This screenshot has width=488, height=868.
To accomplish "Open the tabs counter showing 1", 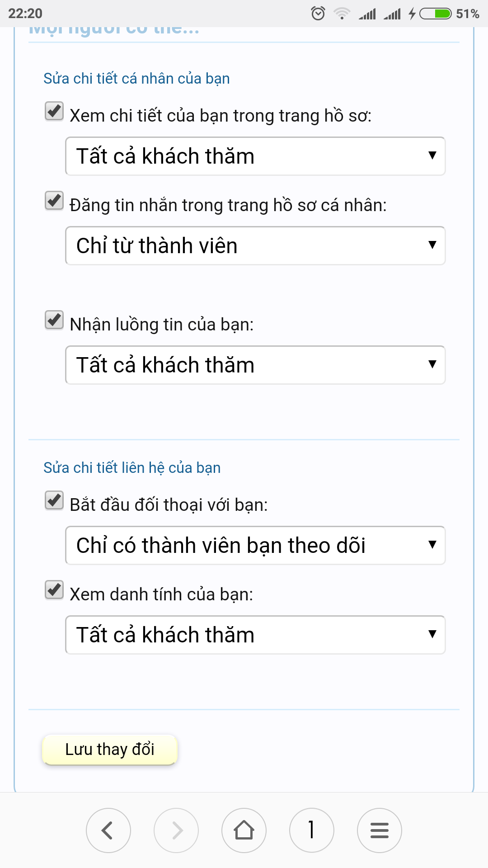I will pos(312,830).
